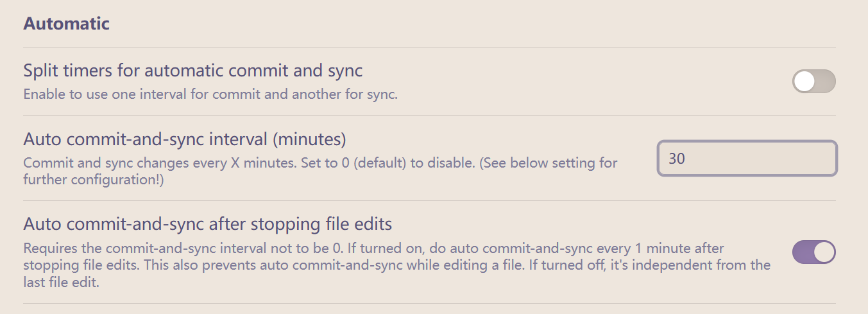Click the white knob of Split timers switch

click(804, 82)
